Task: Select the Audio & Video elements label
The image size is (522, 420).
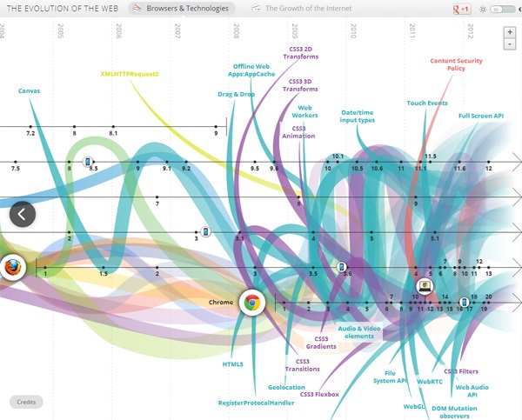Action: [359, 332]
